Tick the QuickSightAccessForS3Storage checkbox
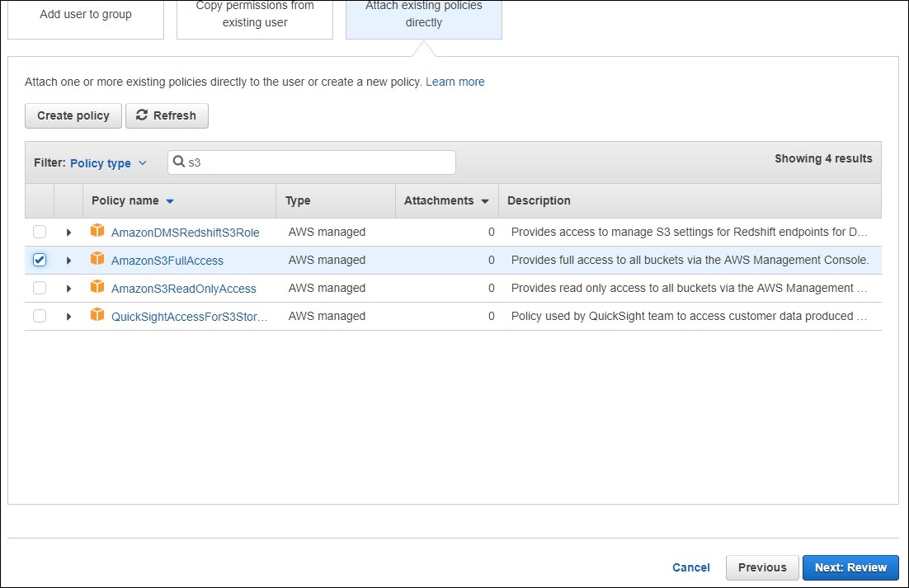909x588 pixels. click(x=40, y=316)
